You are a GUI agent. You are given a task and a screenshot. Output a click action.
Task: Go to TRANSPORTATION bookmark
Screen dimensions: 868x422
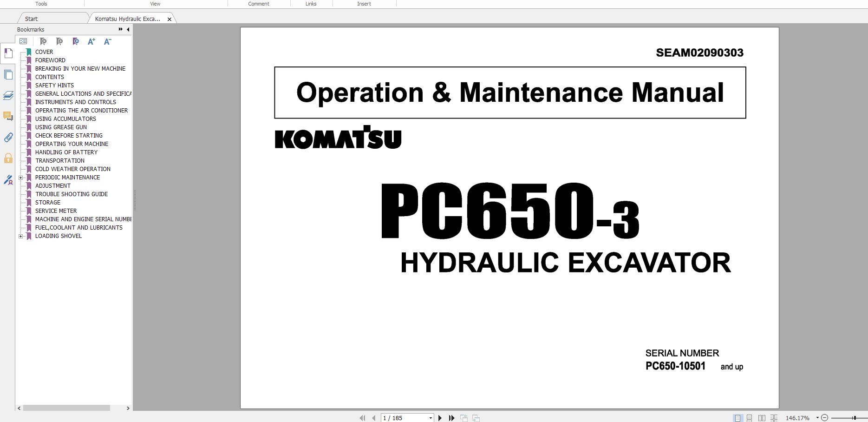[x=60, y=161]
